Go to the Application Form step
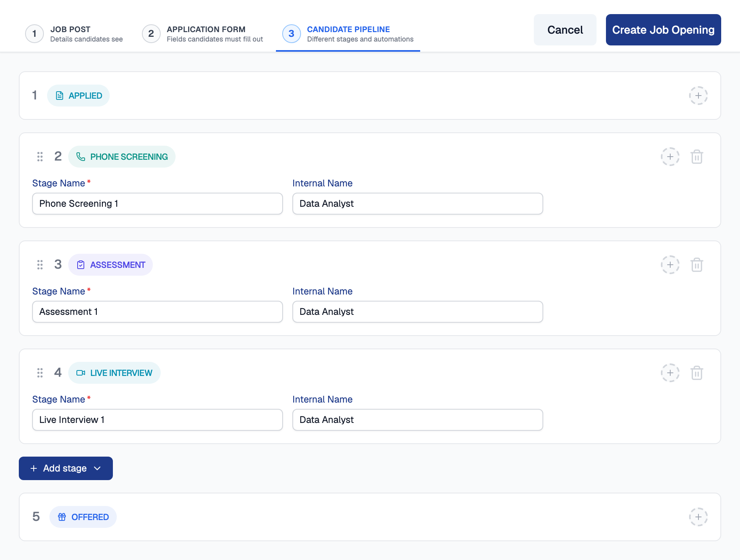740x560 pixels. 202,34
